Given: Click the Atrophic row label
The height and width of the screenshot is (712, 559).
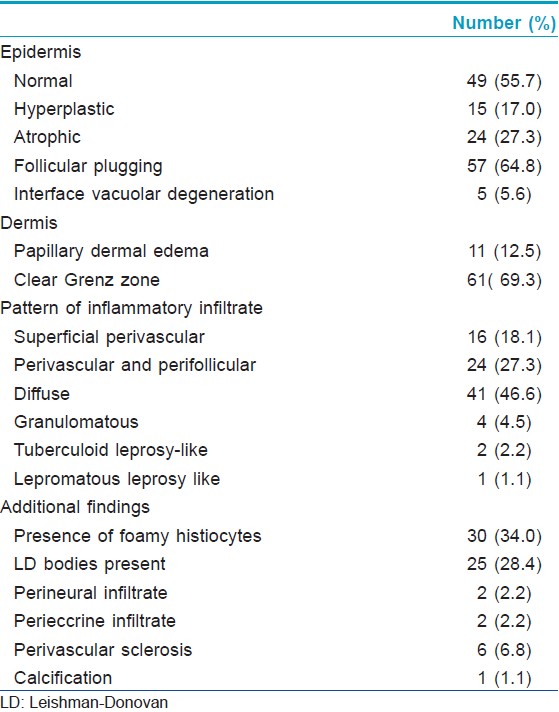Looking at the screenshot, I should point(47,137).
